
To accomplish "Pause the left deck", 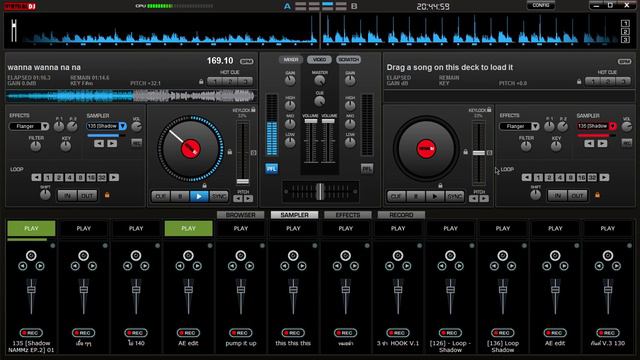I will point(180,196).
